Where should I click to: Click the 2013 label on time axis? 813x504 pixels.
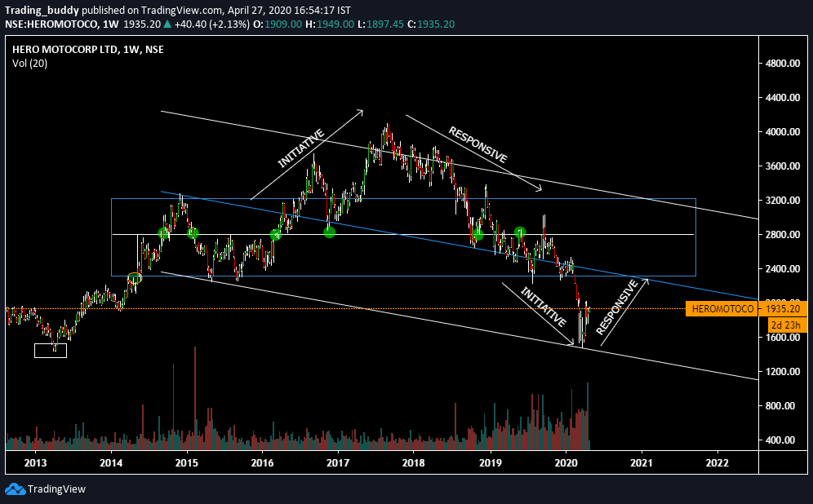pyautogui.click(x=35, y=462)
